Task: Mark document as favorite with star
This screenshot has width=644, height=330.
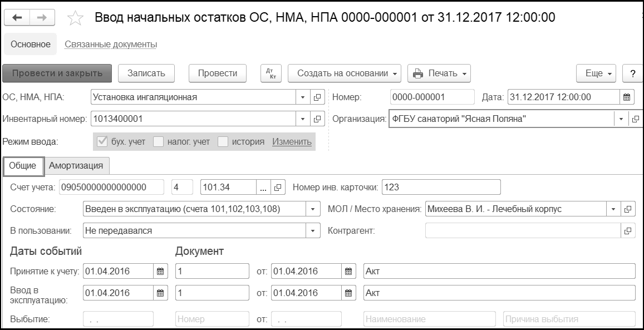Action: [75, 18]
